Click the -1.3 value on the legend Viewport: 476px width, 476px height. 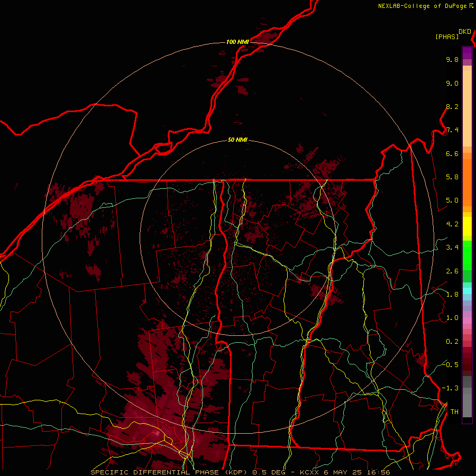click(x=450, y=389)
